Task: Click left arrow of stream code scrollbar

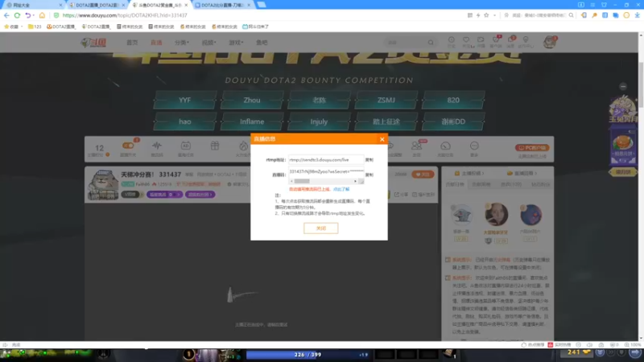Action: coord(291,181)
